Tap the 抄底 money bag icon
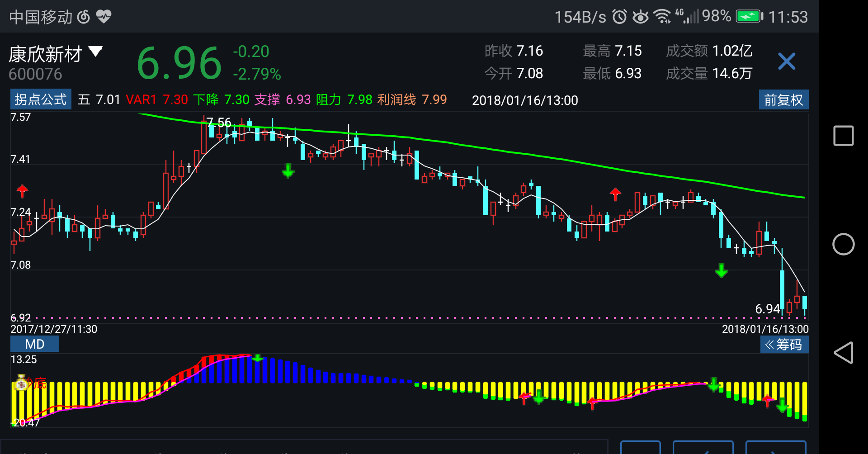Viewport: 868px width, 454px height. point(21,383)
